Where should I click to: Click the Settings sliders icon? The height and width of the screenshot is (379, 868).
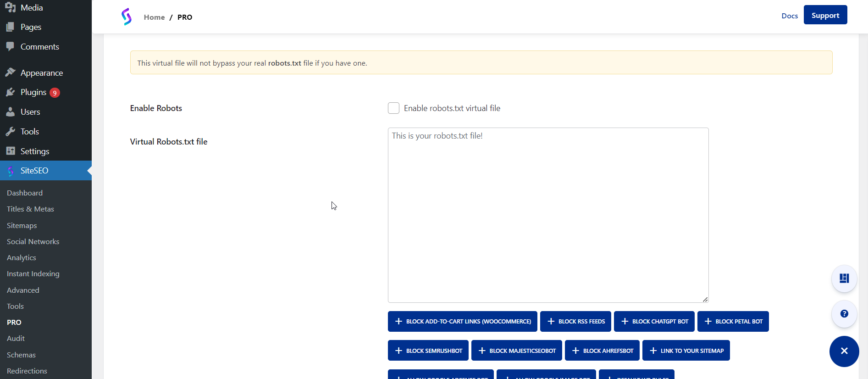(x=11, y=151)
